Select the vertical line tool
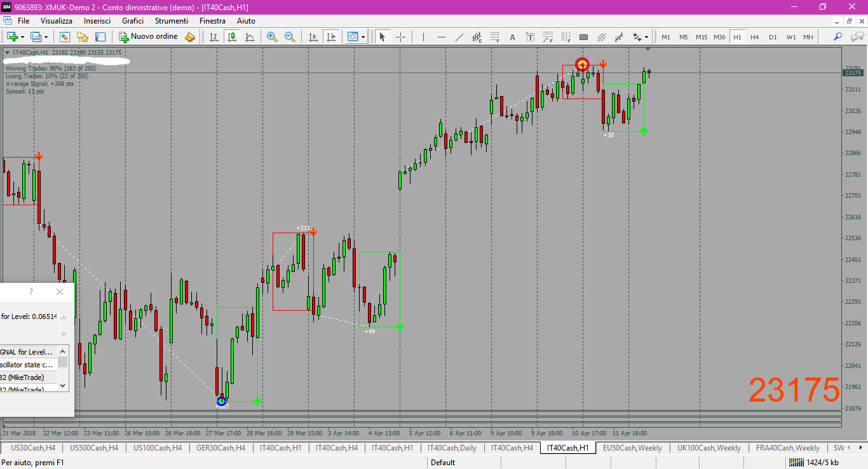This screenshot has width=868, height=469. (x=423, y=37)
